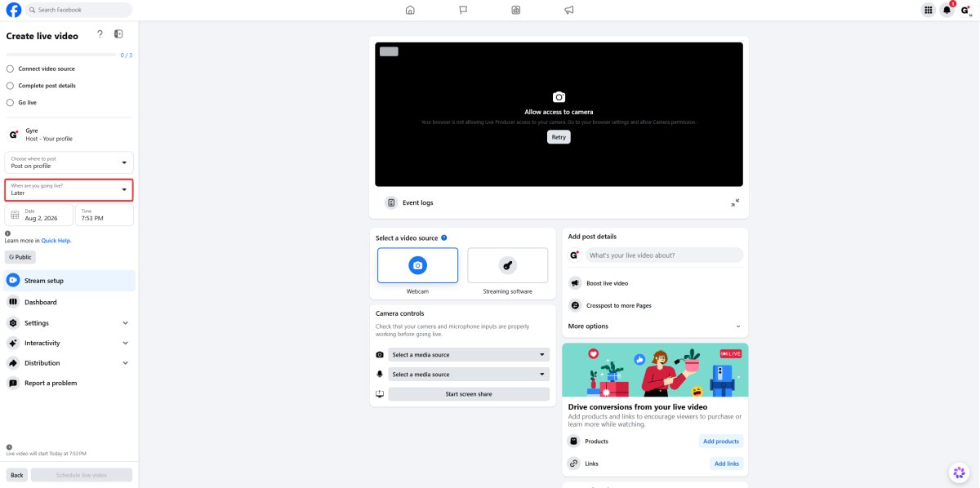Click the Time field 7:53 PM
Image resolution: width=980 pixels, height=488 pixels.
[105, 215]
